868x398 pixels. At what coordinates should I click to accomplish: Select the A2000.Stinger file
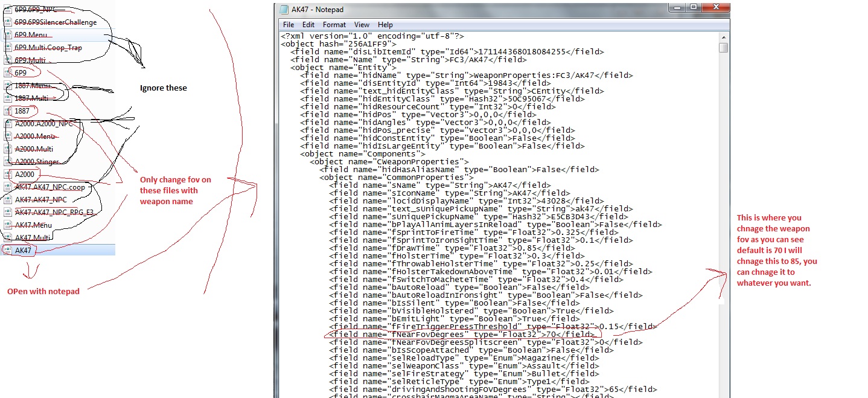[x=37, y=161]
